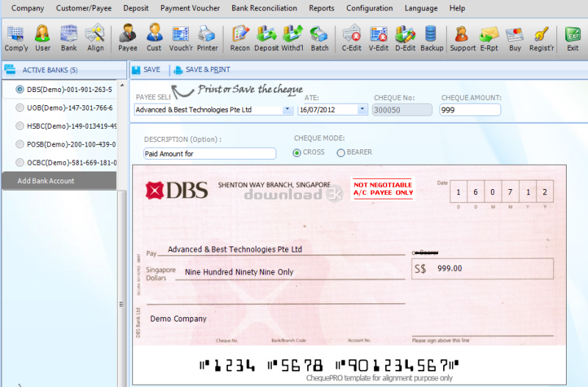Select the BEARER cheque mode
This screenshot has height=387, width=588.
[341, 152]
